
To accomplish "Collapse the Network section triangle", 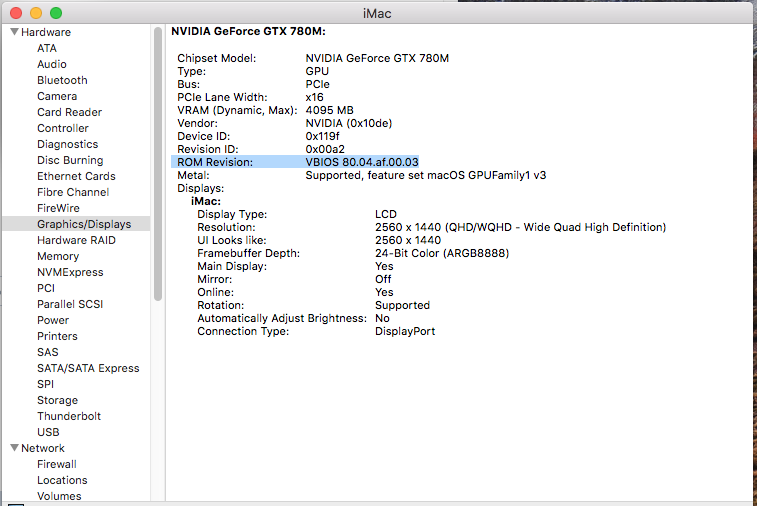I will click(x=14, y=448).
